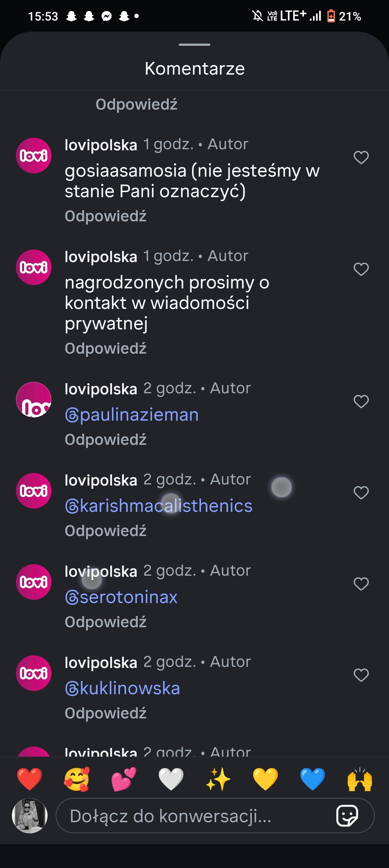
Task: Insert blue heart emoji
Action: tap(313, 779)
